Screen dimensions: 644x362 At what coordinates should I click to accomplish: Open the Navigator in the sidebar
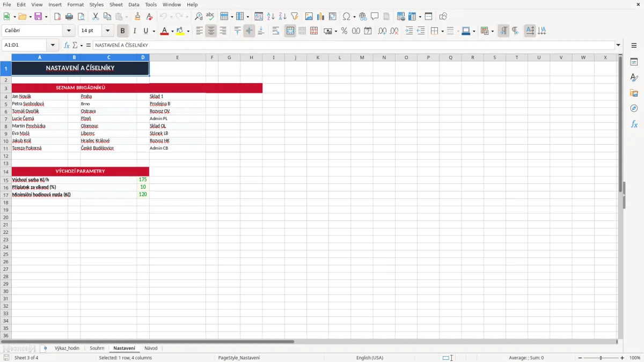pos(634,108)
